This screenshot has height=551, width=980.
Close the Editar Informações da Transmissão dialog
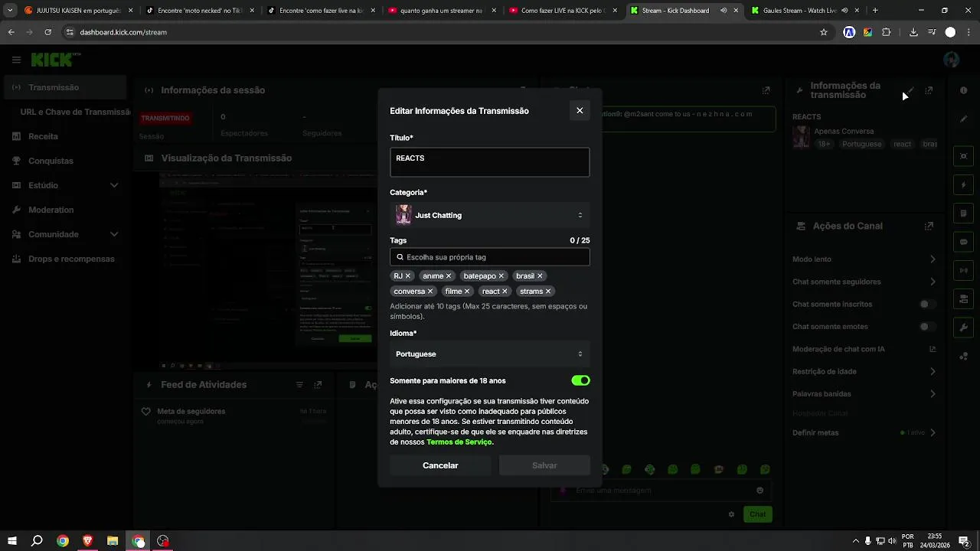click(580, 110)
